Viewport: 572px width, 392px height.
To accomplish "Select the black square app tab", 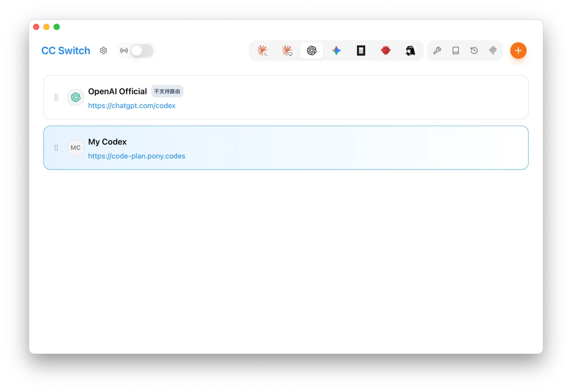I will click(361, 50).
